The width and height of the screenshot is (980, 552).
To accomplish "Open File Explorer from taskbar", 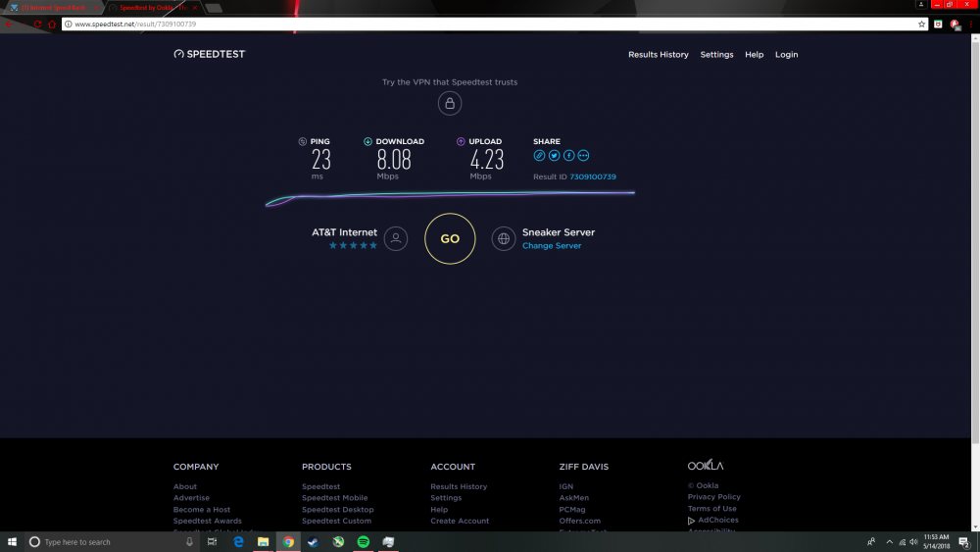I will click(263, 542).
